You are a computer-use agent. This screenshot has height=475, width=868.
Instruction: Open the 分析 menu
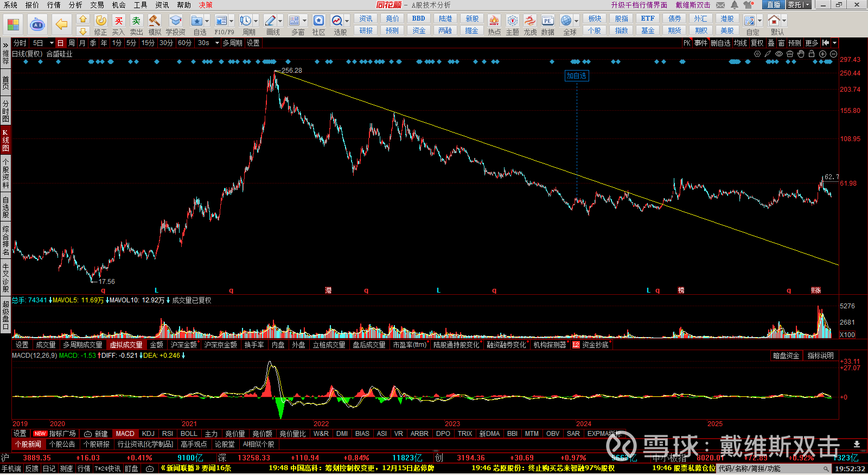[x=75, y=5]
